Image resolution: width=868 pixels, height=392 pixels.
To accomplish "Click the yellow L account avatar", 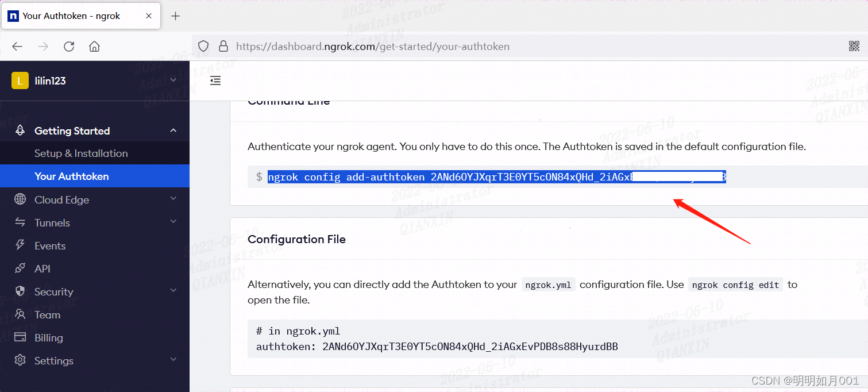I will click(20, 81).
